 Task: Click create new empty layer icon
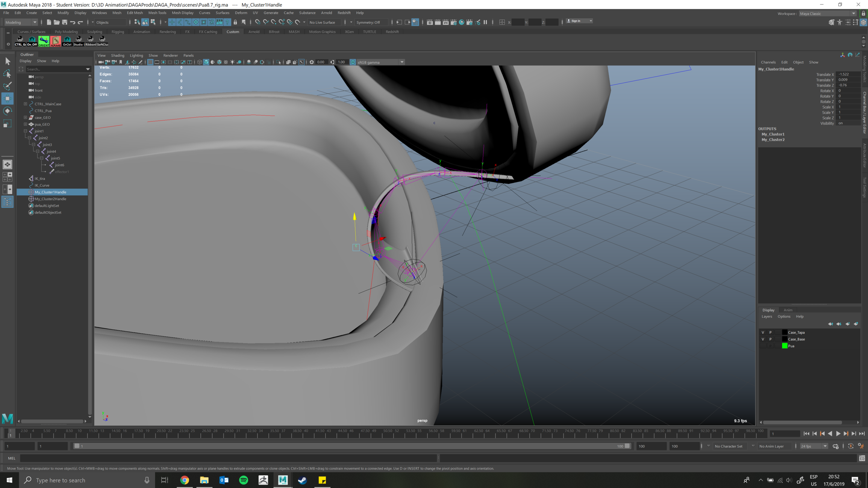point(847,324)
